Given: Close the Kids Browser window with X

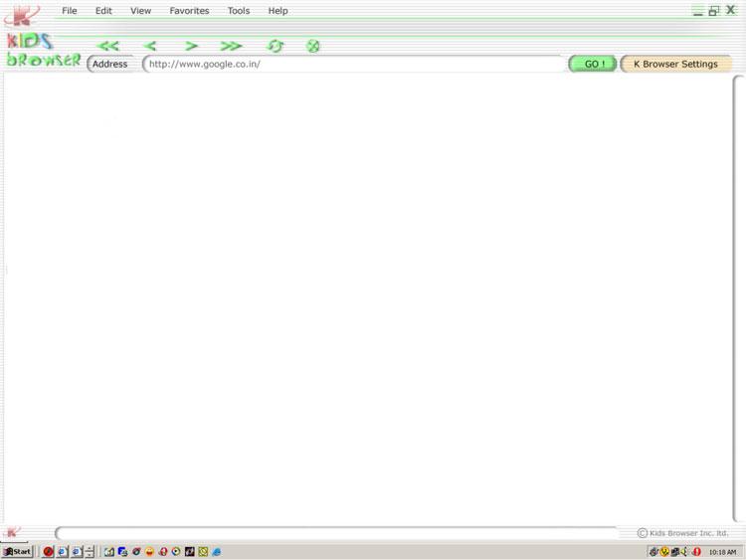Looking at the screenshot, I should pyautogui.click(x=731, y=10).
